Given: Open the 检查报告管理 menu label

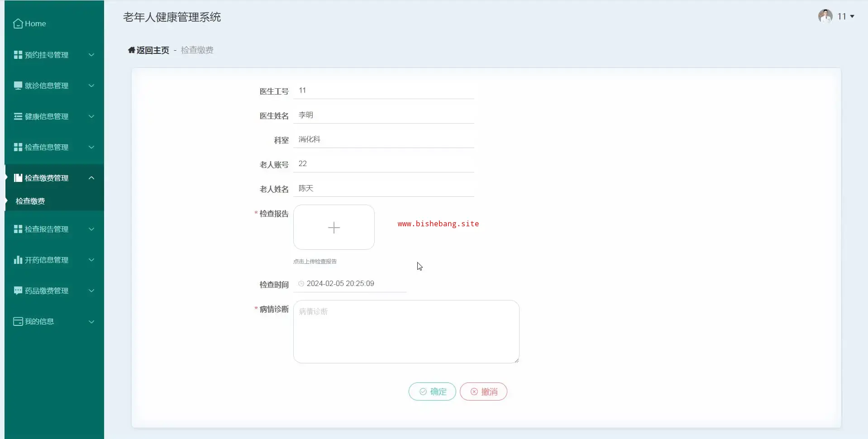Looking at the screenshot, I should coord(47,229).
